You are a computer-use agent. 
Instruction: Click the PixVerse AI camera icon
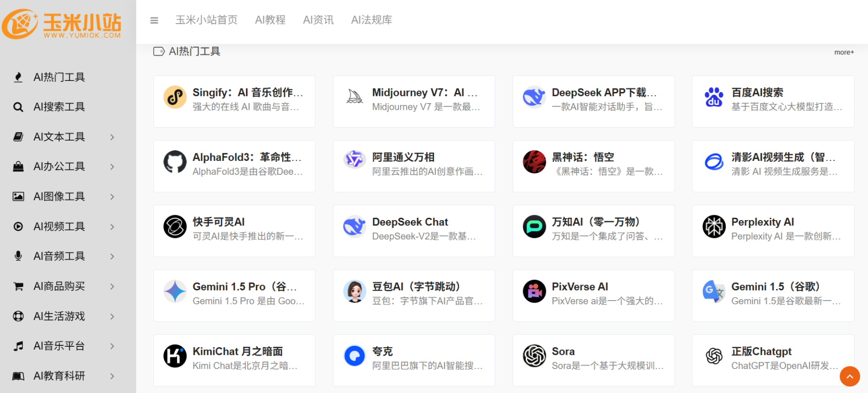pyautogui.click(x=534, y=291)
